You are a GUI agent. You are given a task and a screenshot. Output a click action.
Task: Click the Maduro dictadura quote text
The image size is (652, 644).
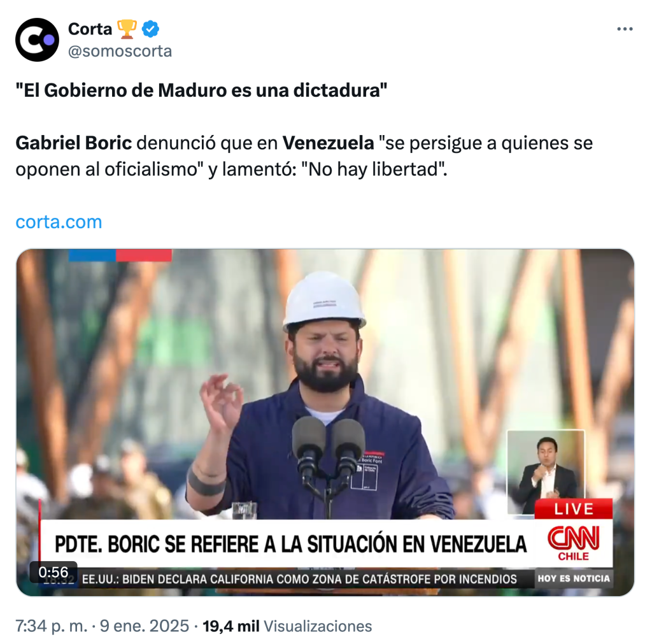201,90
